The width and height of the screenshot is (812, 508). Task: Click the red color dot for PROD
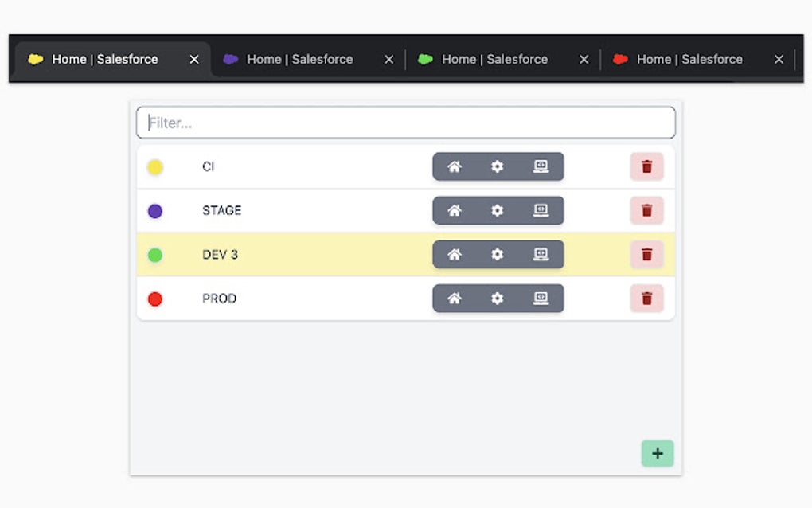coord(155,299)
